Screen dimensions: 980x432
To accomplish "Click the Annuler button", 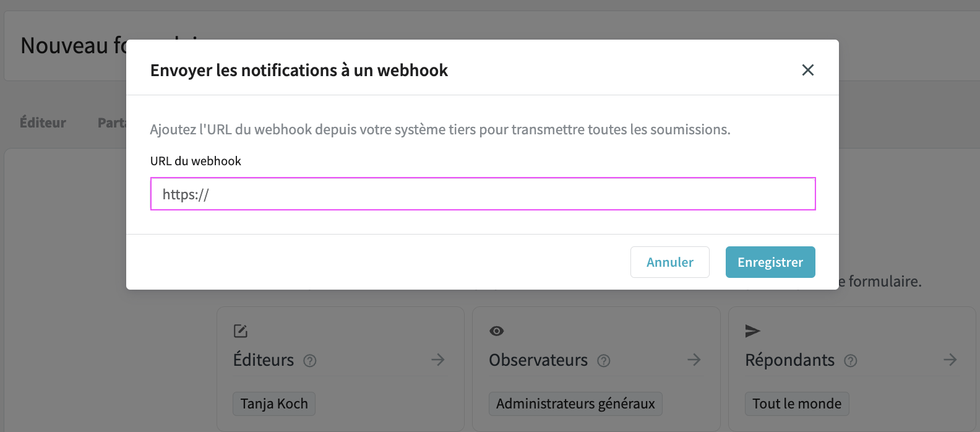I will pos(669,262).
